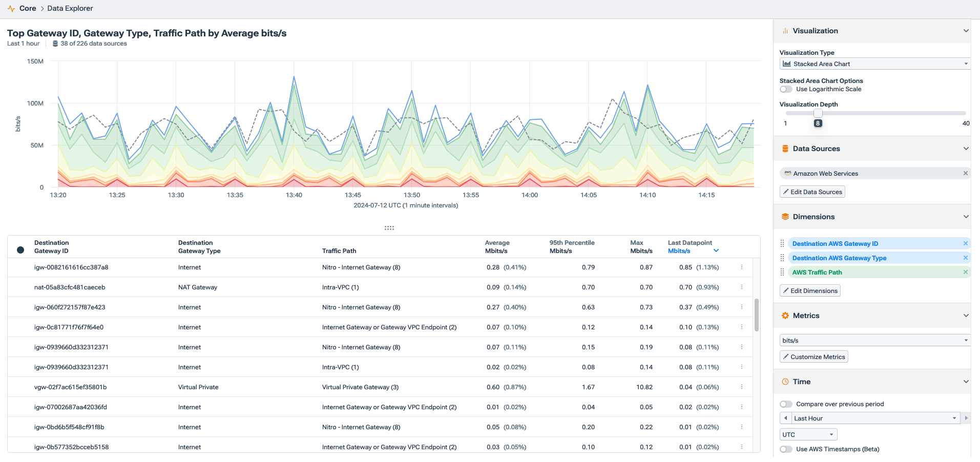Click the Visualization Depth slider handle
980x462 pixels.
click(818, 113)
